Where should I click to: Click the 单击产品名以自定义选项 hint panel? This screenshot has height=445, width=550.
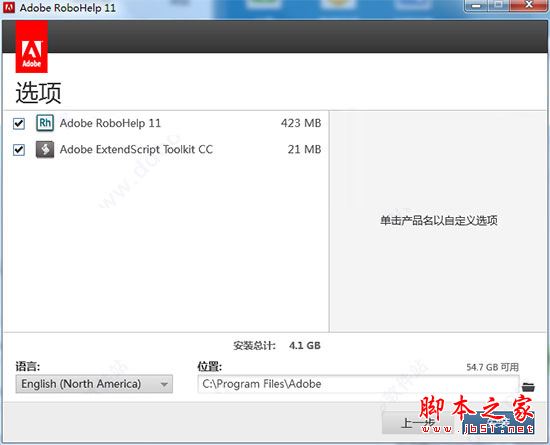(439, 221)
